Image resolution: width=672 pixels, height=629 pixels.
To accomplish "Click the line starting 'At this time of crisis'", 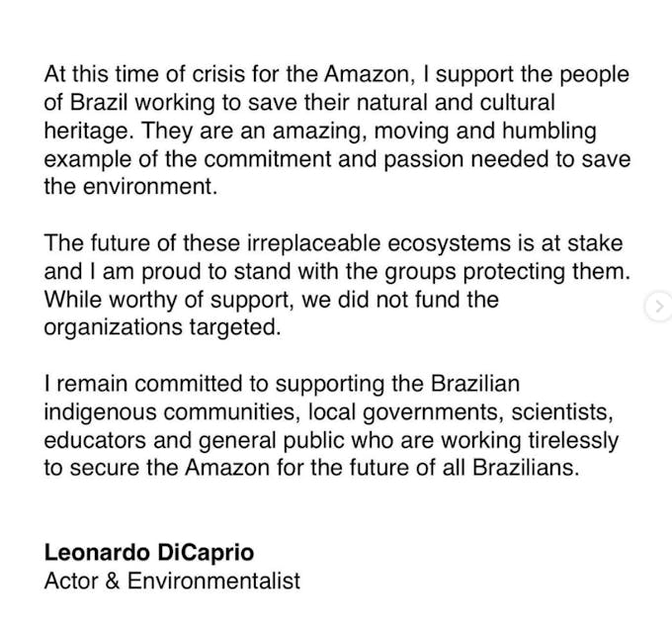I will [x=336, y=75].
